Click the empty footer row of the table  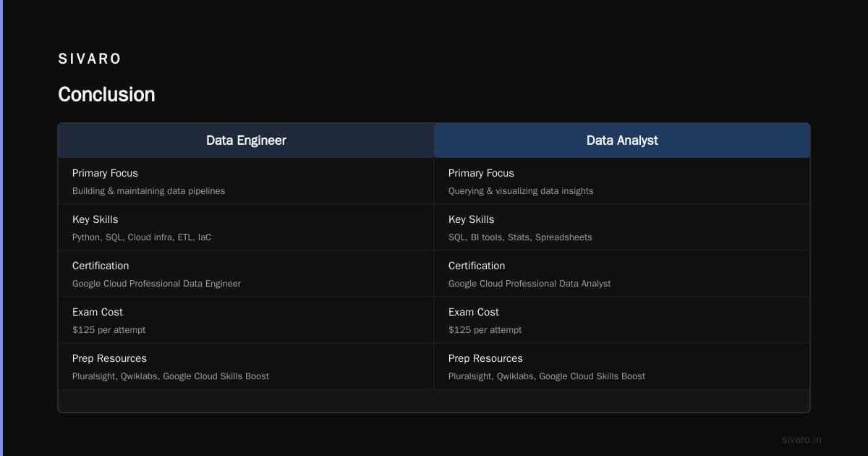434,400
